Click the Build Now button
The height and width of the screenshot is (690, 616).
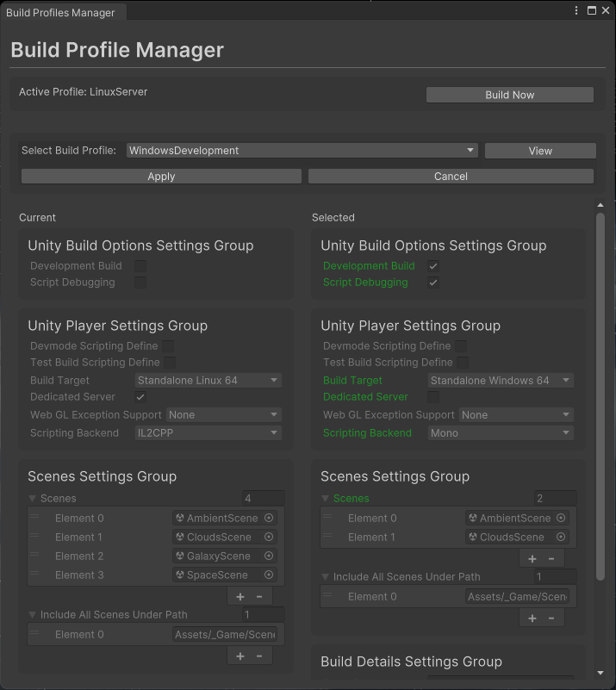tap(509, 95)
